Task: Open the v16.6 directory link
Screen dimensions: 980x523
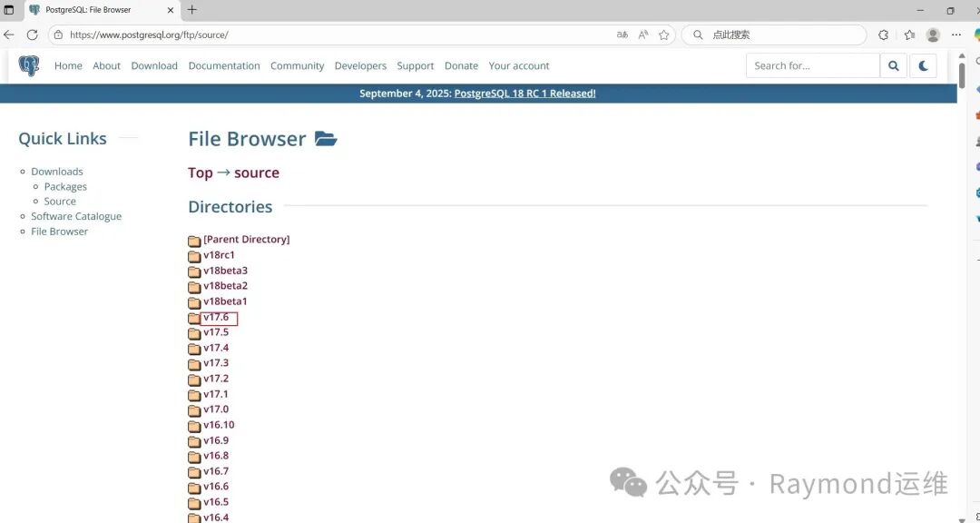Action: coord(216,486)
